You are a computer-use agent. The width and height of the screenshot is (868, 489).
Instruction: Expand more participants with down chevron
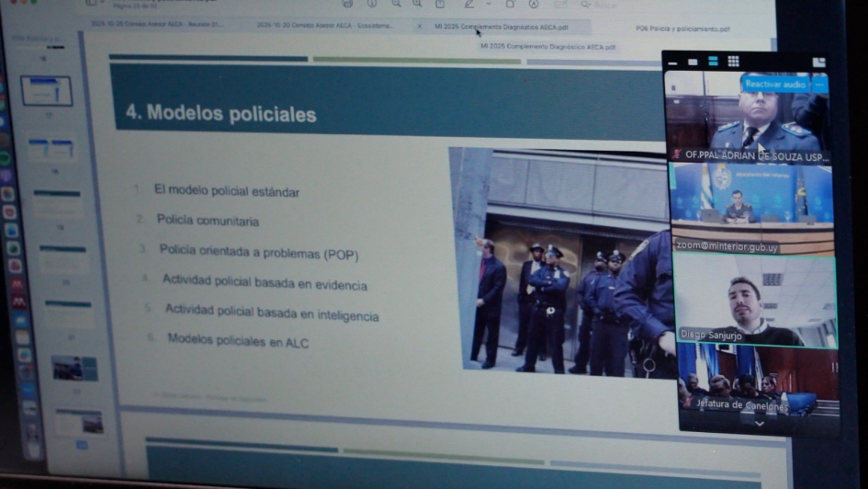point(760,424)
